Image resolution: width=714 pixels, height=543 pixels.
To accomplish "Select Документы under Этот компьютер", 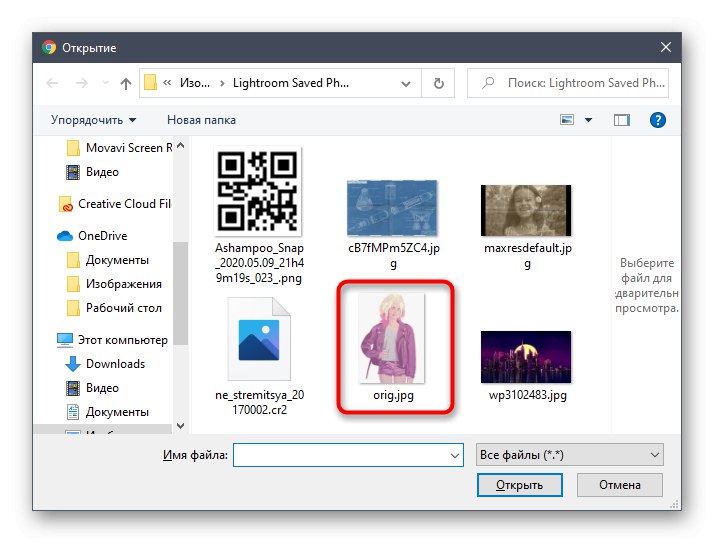I will (108, 412).
